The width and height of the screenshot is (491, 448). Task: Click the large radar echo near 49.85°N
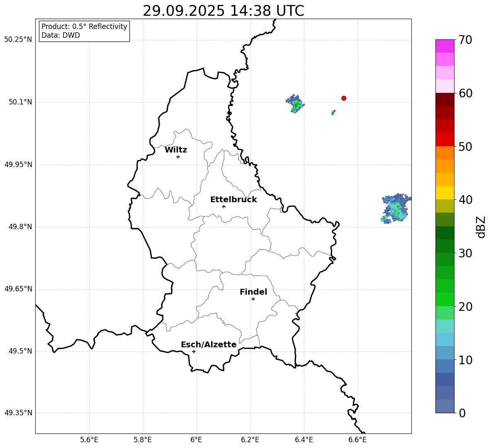click(396, 208)
